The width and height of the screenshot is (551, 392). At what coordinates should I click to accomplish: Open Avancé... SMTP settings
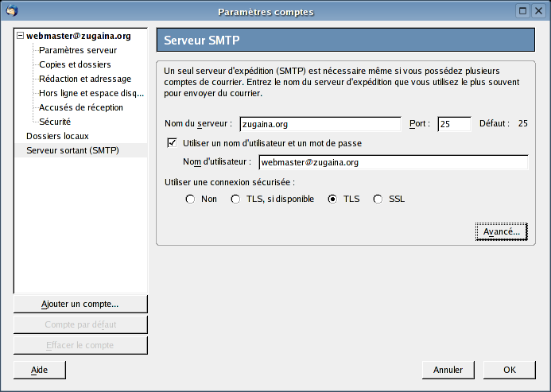click(502, 231)
